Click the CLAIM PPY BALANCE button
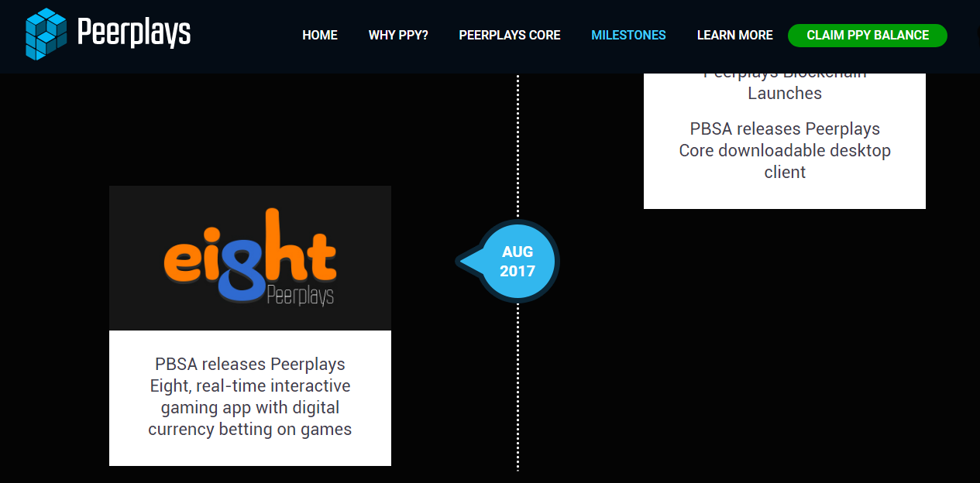Viewport: 980px width, 483px height. [x=868, y=36]
